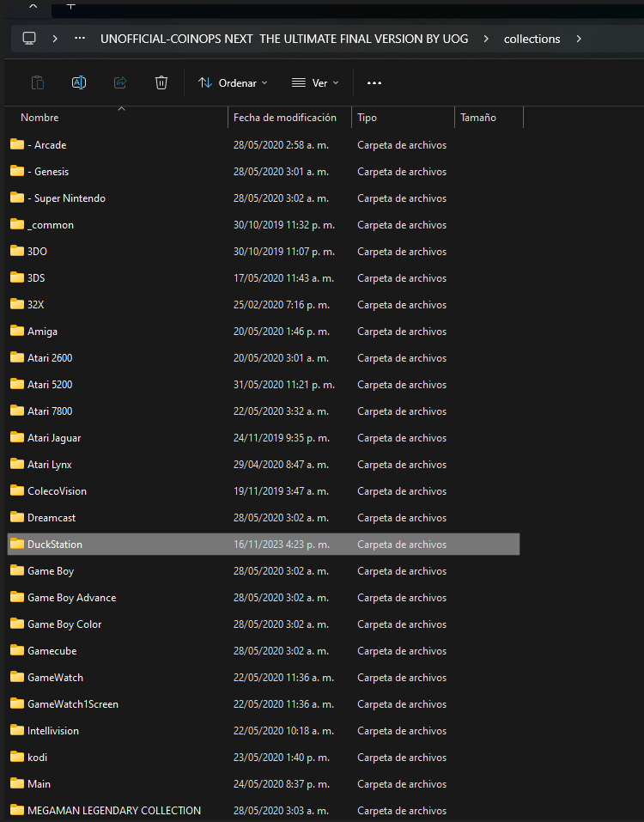Click the Share toolbar icon
The height and width of the screenshot is (822, 644).
[120, 82]
